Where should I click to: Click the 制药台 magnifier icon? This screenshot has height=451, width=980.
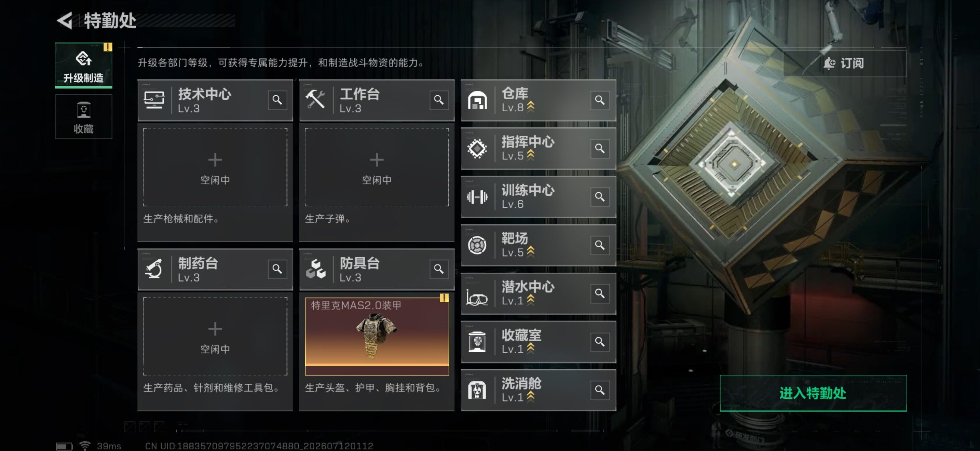pos(277,269)
